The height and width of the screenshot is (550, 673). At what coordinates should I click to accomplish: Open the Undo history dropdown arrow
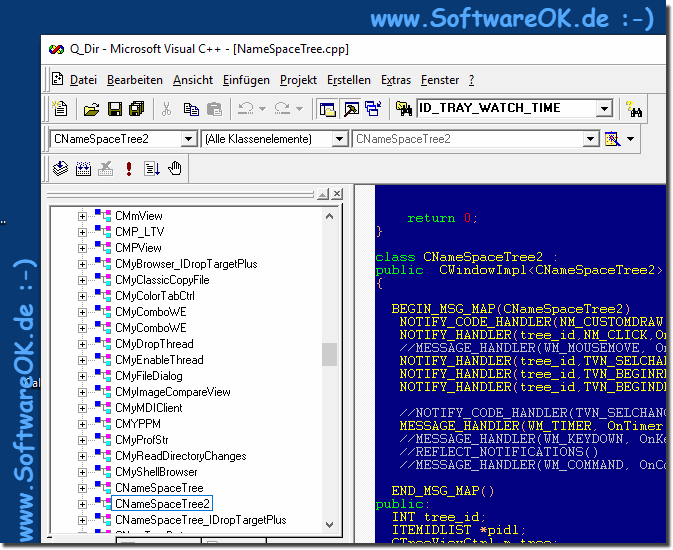coord(262,109)
